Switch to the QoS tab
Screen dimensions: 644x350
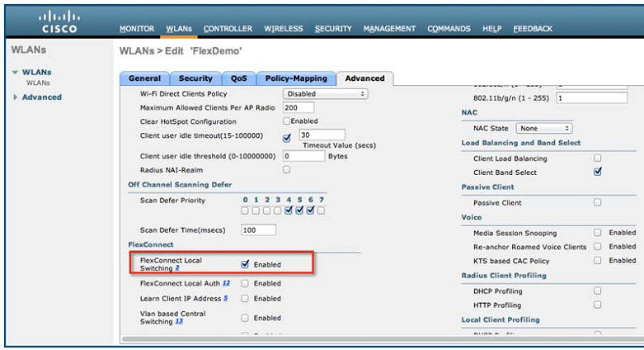click(x=238, y=78)
